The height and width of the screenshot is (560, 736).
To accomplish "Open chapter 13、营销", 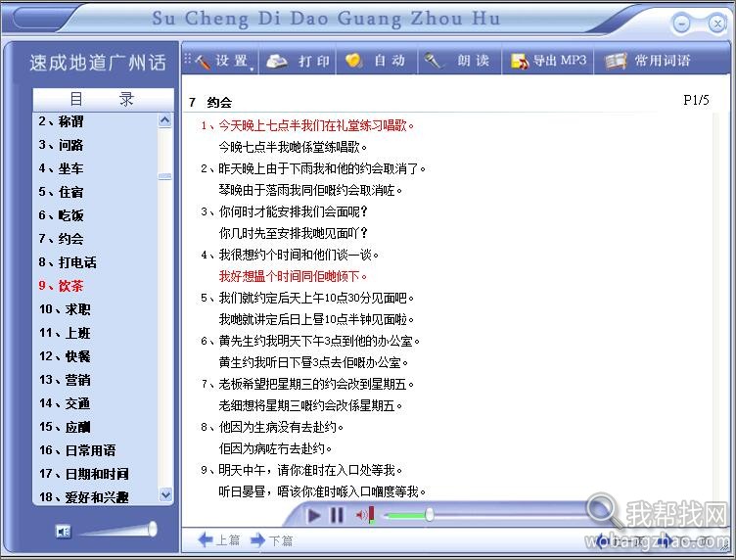I will [x=65, y=380].
